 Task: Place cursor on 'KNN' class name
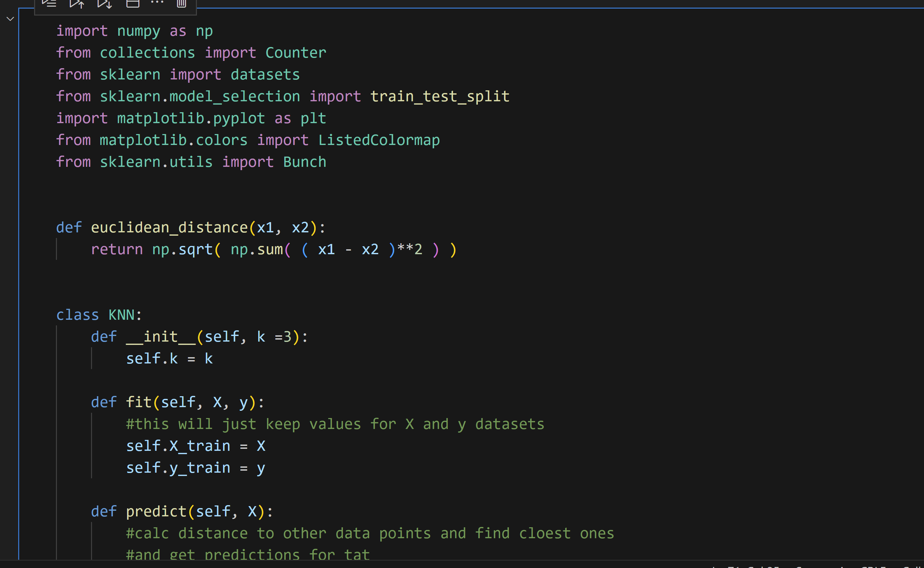[121, 315]
